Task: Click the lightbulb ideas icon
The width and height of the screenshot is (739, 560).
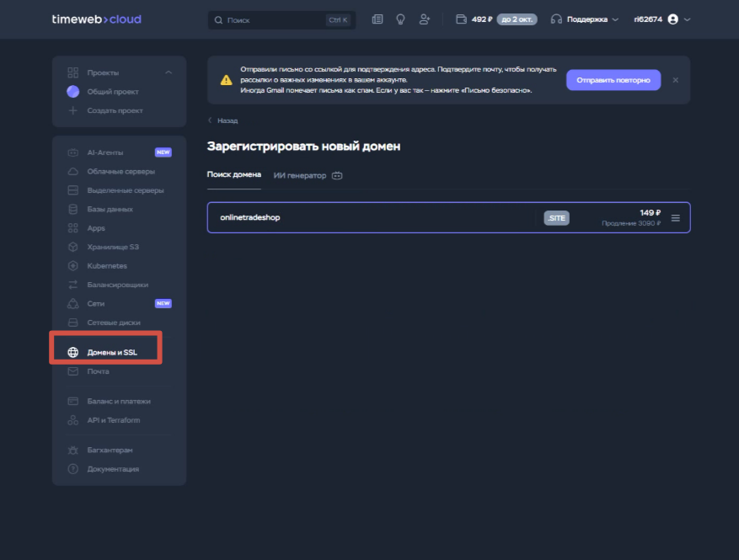Action: point(400,19)
